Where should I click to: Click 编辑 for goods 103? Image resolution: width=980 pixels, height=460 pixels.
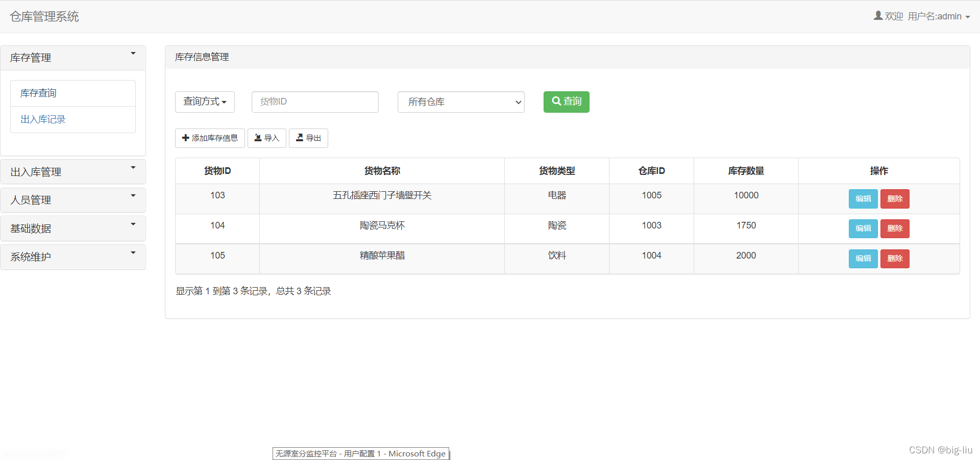tap(863, 199)
